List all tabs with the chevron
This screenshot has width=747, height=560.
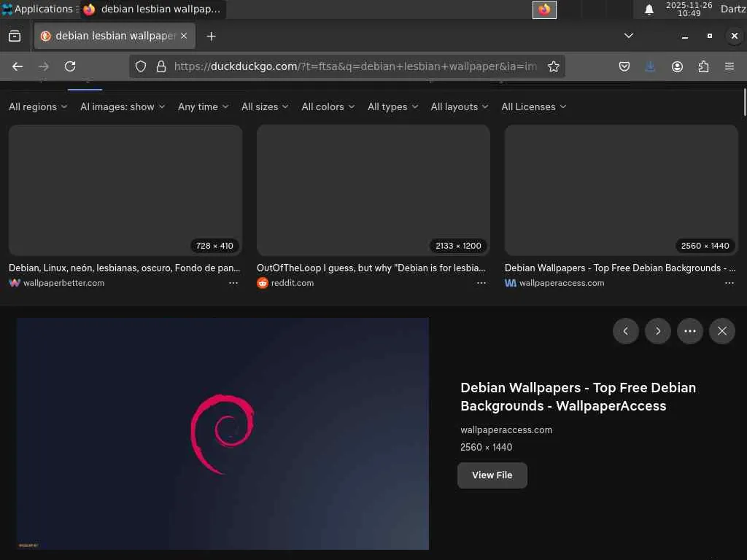(629, 36)
